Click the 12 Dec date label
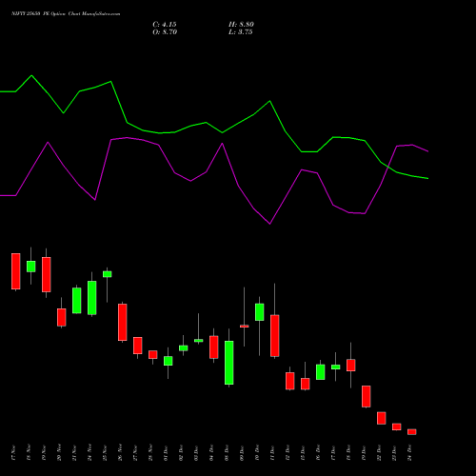 click(288, 453)
